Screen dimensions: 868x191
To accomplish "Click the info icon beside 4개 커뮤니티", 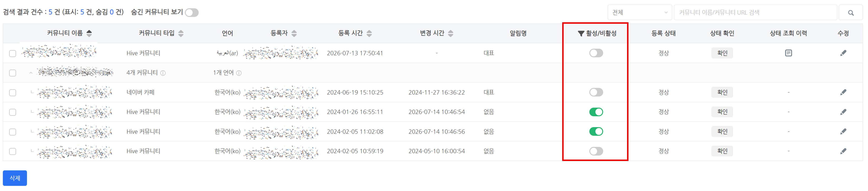I will 163,73.
